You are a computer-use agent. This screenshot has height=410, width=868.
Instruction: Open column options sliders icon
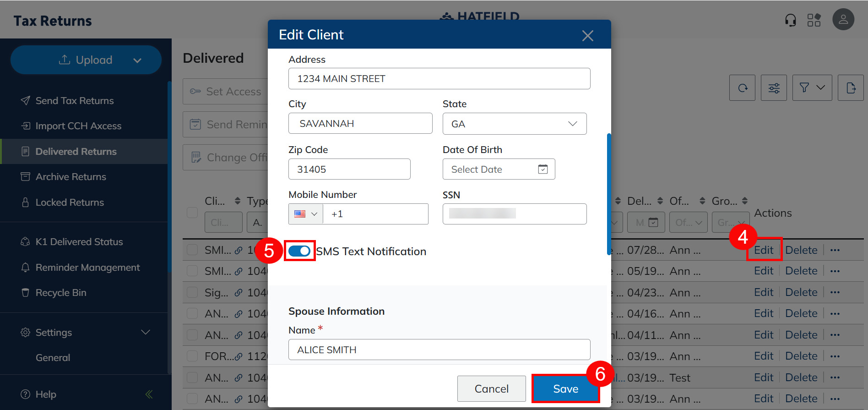(x=774, y=88)
